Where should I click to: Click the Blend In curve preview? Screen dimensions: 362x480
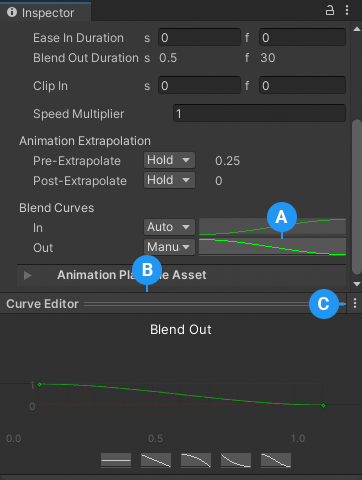[x=272, y=227]
